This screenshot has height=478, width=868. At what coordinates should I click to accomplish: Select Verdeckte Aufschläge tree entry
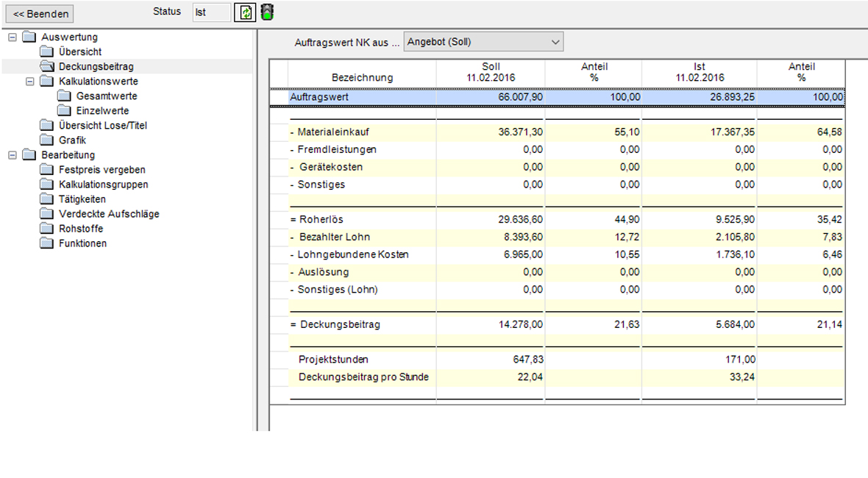(x=109, y=214)
